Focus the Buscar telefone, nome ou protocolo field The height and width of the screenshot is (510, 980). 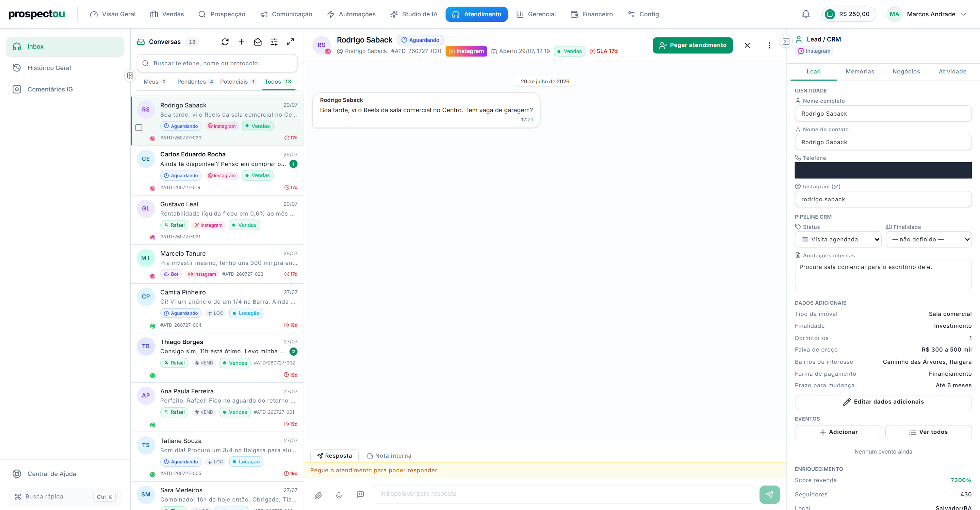217,63
